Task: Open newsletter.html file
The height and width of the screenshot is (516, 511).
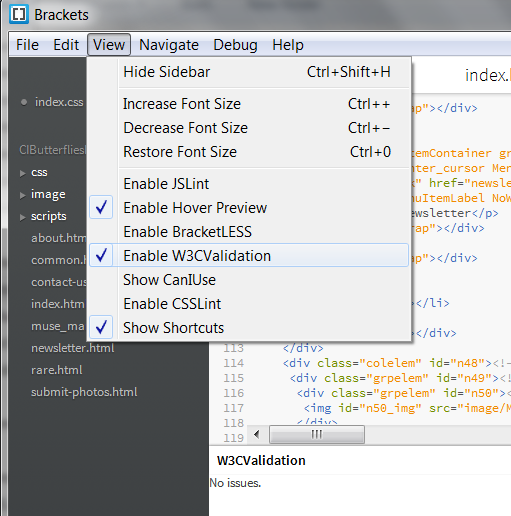Action: coord(73,348)
